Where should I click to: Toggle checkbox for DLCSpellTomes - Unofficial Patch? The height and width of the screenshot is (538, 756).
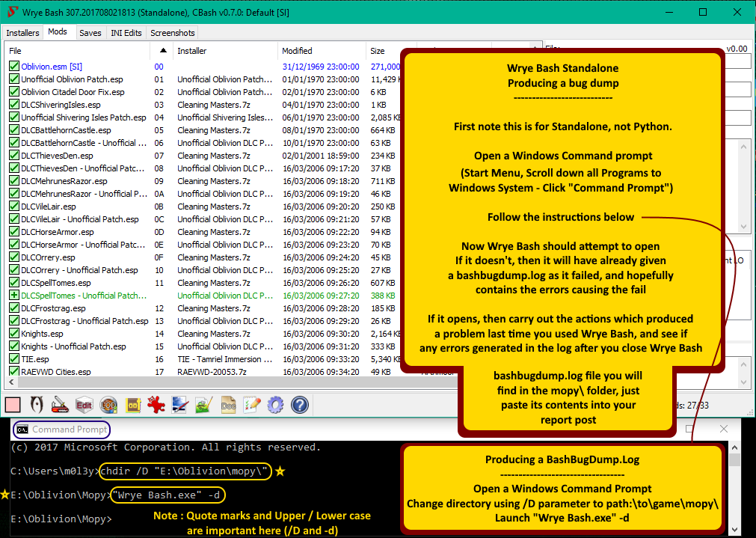tap(13, 296)
